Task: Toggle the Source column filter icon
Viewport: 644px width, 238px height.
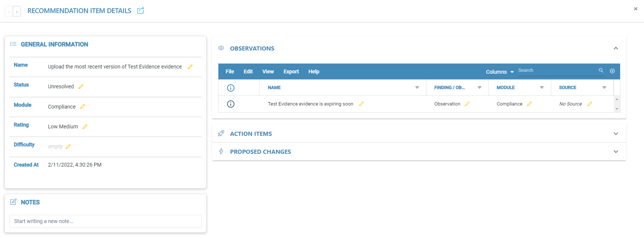Action: pyautogui.click(x=604, y=88)
